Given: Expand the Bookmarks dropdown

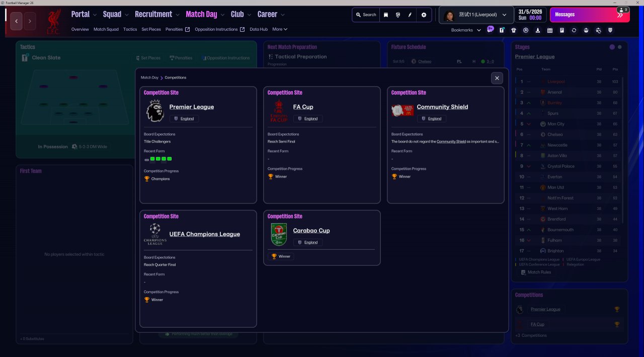Looking at the screenshot, I should pyautogui.click(x=466, y=30).
